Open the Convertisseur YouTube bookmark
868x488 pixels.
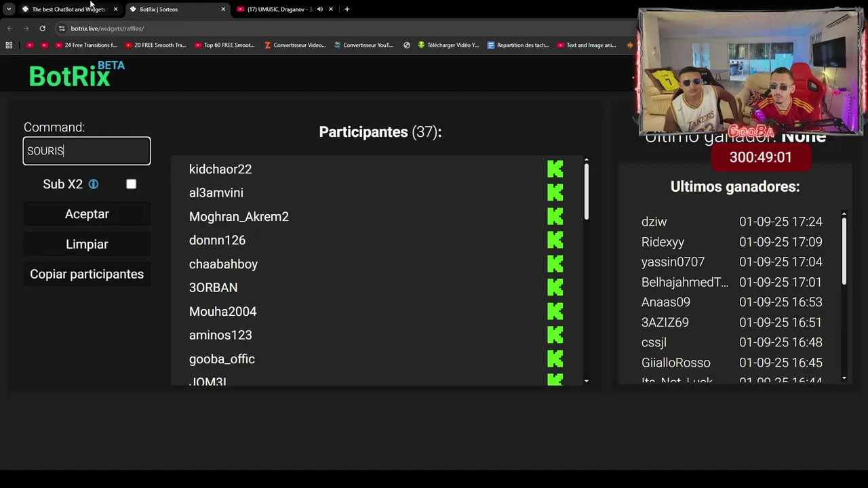coord(363,45)
